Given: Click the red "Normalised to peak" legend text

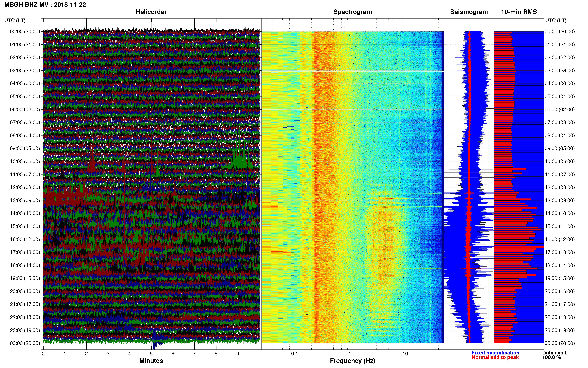Looking at the screenshot, I should pyautogui.click(x=495, y=357).
